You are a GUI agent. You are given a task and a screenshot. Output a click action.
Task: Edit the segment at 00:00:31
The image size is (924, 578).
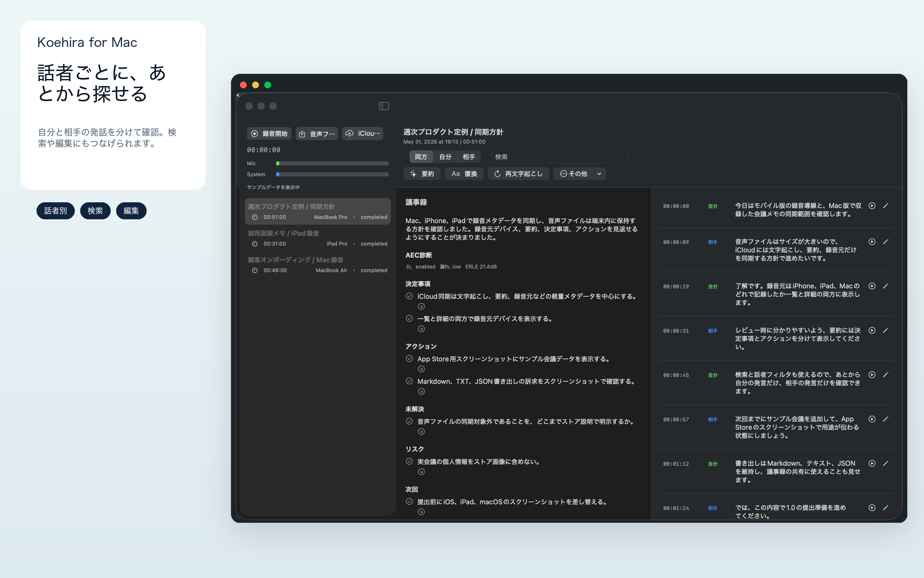tap(886, 330)
